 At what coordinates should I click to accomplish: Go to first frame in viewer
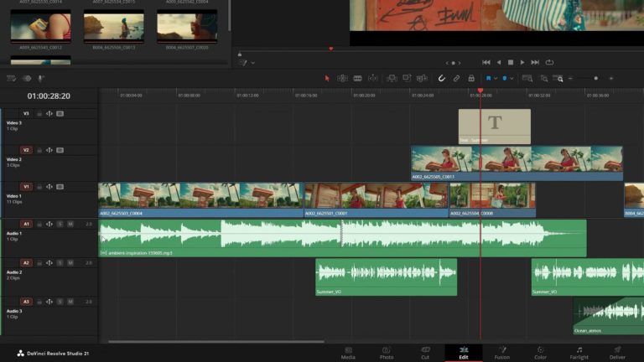click(x=486, y=62)
